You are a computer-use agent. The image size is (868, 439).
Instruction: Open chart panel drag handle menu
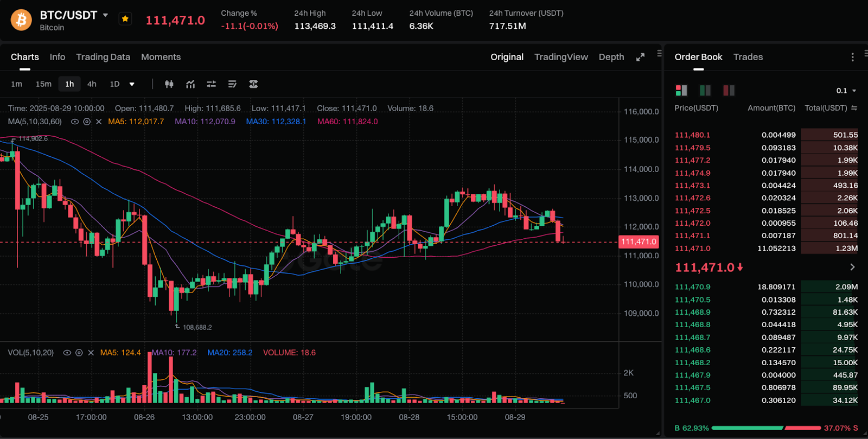(659, 53)
